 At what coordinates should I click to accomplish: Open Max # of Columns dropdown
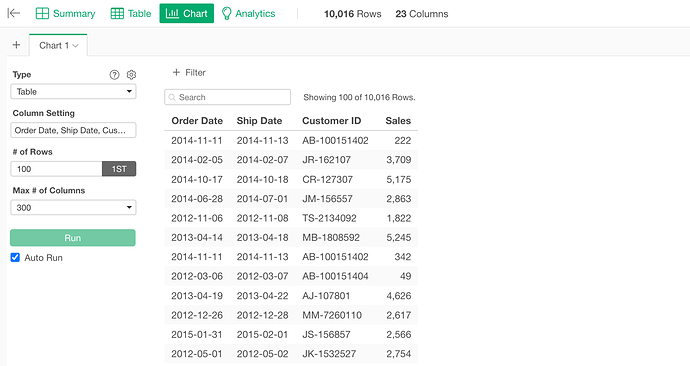pyautogui.click(x=73, y=208)
